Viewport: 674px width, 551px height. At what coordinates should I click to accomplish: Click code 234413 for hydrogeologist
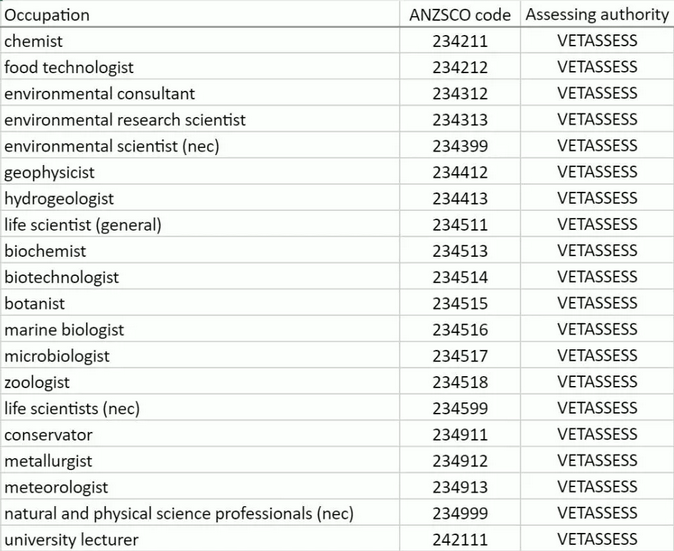[460, 198]
